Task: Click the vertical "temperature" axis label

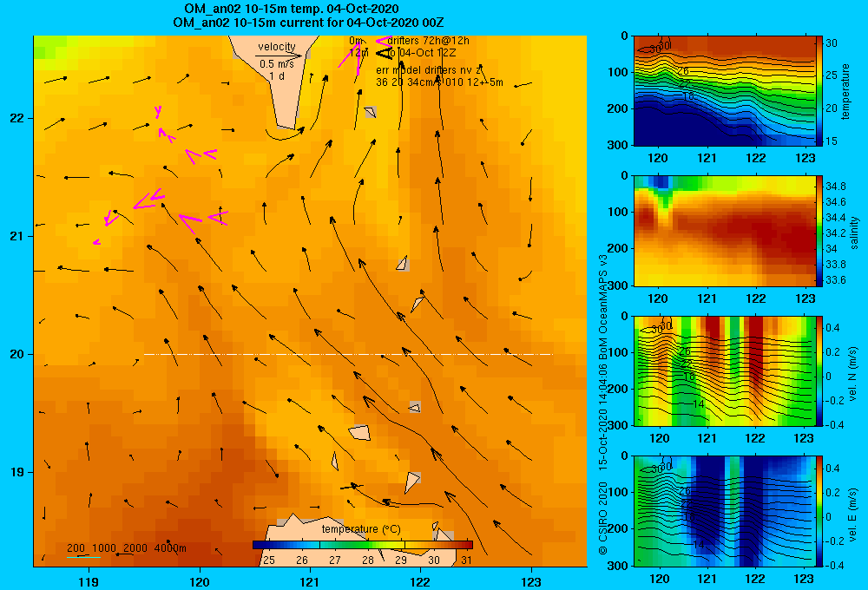Action: tap(845, 91)
